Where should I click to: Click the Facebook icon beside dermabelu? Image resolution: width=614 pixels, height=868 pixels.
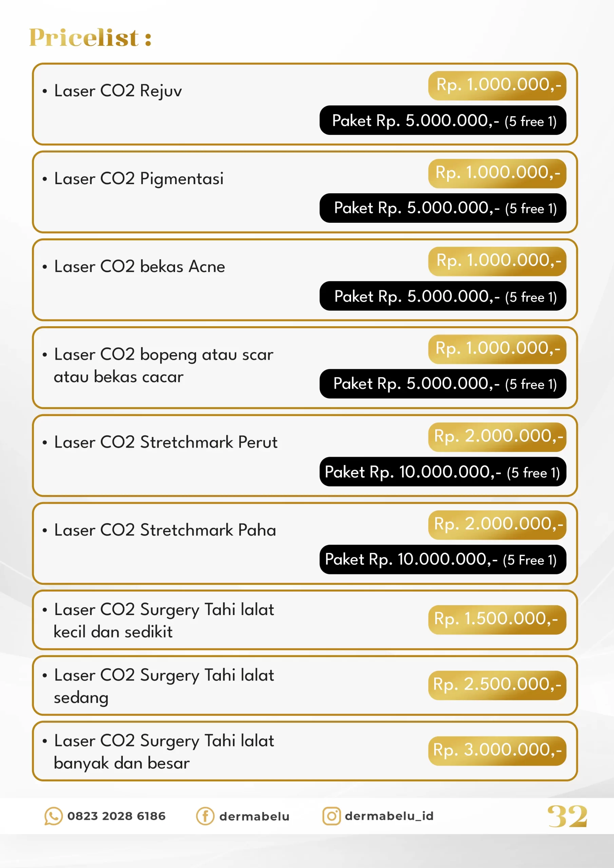205,816
